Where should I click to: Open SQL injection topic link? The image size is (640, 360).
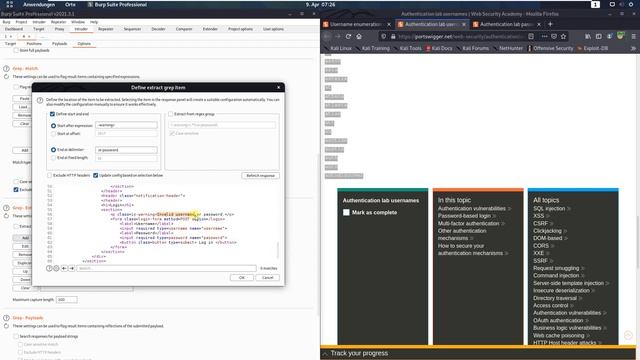(549, 209)
